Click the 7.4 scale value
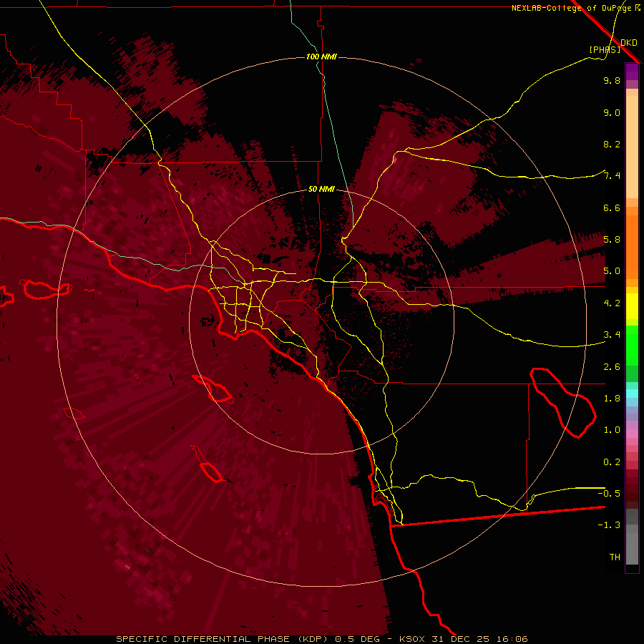 tap(612, 176)
